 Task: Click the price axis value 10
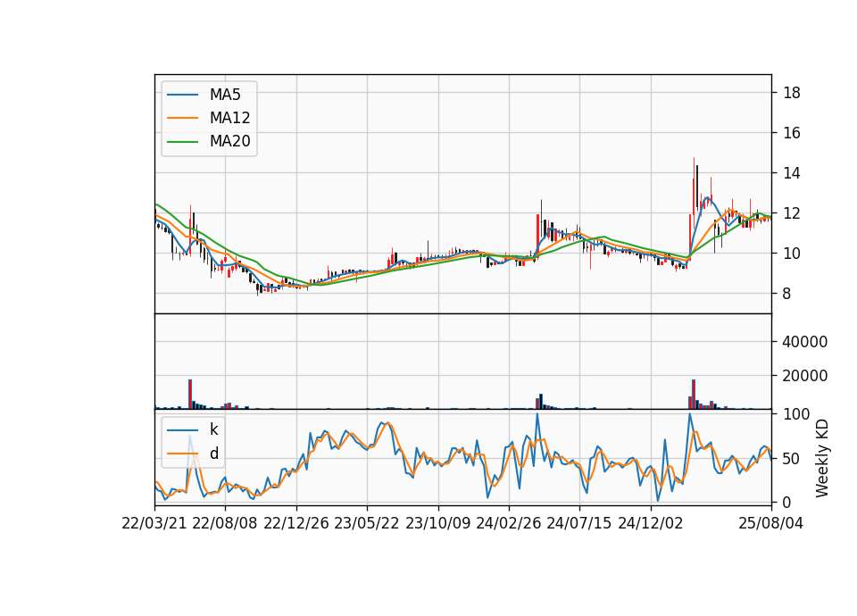pyautogui.click(x=792, y=253)
